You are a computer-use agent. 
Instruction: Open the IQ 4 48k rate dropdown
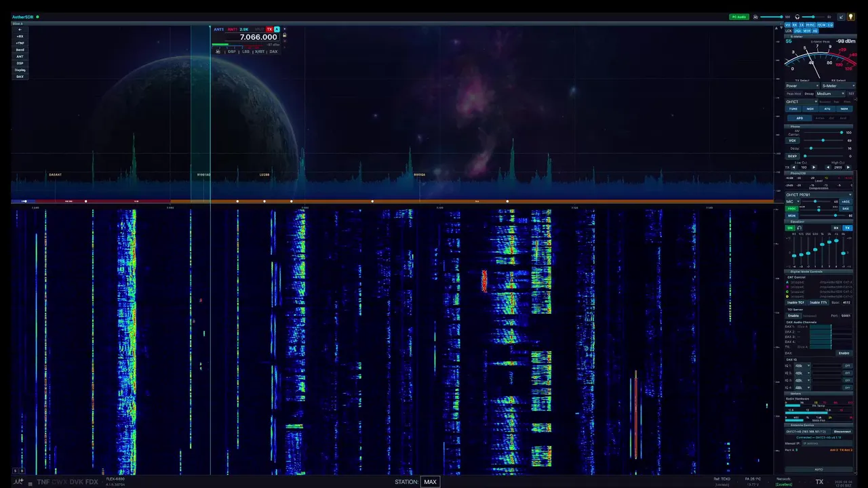[802, 388]
